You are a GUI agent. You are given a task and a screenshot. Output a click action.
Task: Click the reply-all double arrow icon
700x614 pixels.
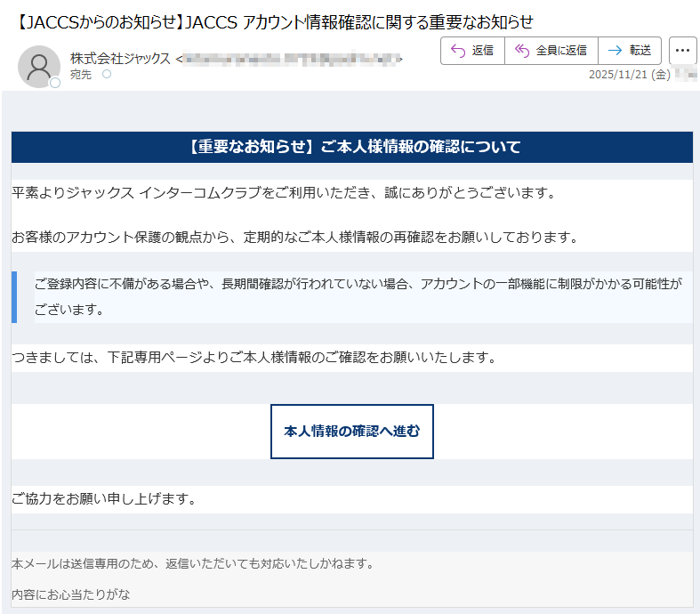click(522, 51)
